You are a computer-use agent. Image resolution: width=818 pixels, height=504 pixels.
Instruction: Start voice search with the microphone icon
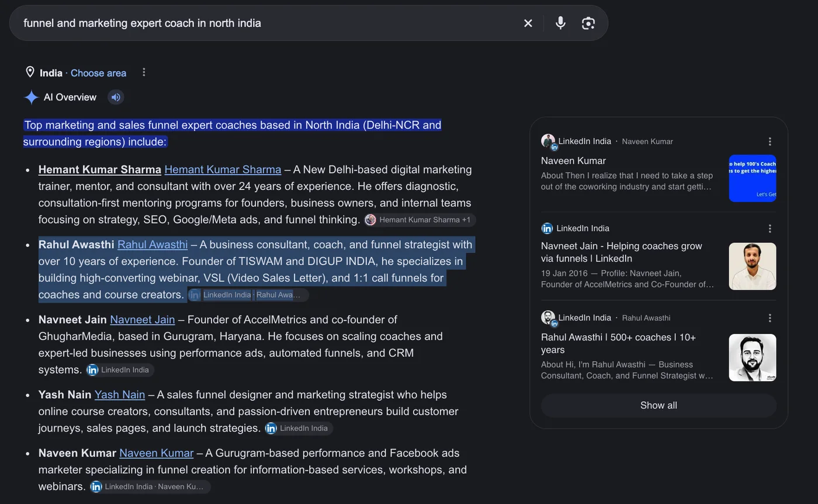pyautogui.click(x=560, y=23)
